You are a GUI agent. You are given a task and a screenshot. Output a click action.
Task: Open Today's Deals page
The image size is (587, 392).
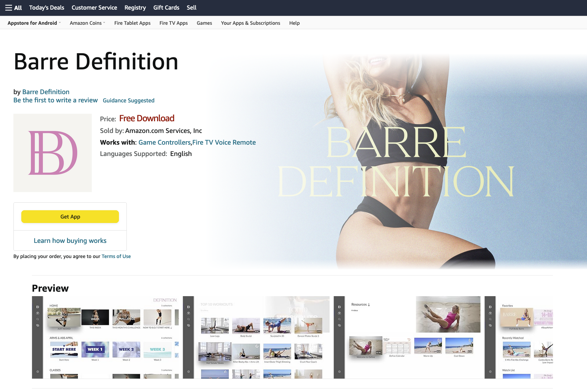coord(47,8)
